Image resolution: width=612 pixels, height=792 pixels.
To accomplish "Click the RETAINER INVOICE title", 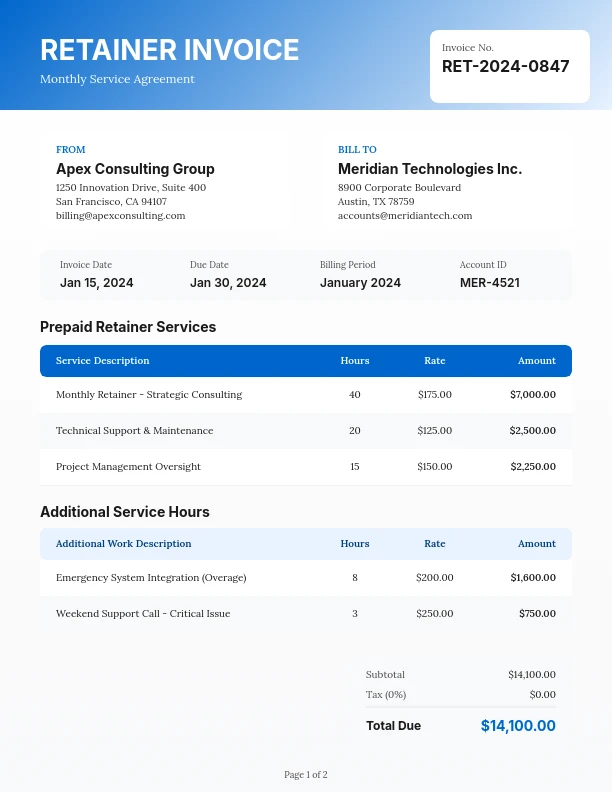I will point(169,50).
